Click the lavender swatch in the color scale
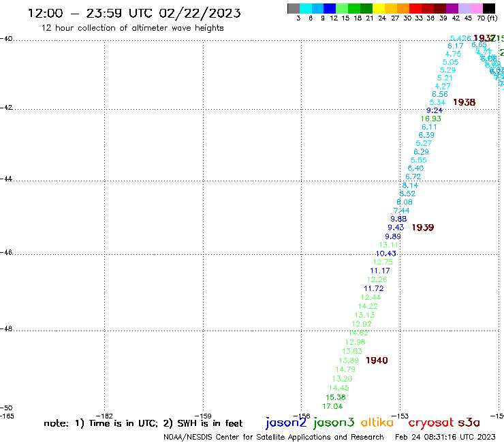The width and height of the screenshot is (504, 443). pos(464,8)
